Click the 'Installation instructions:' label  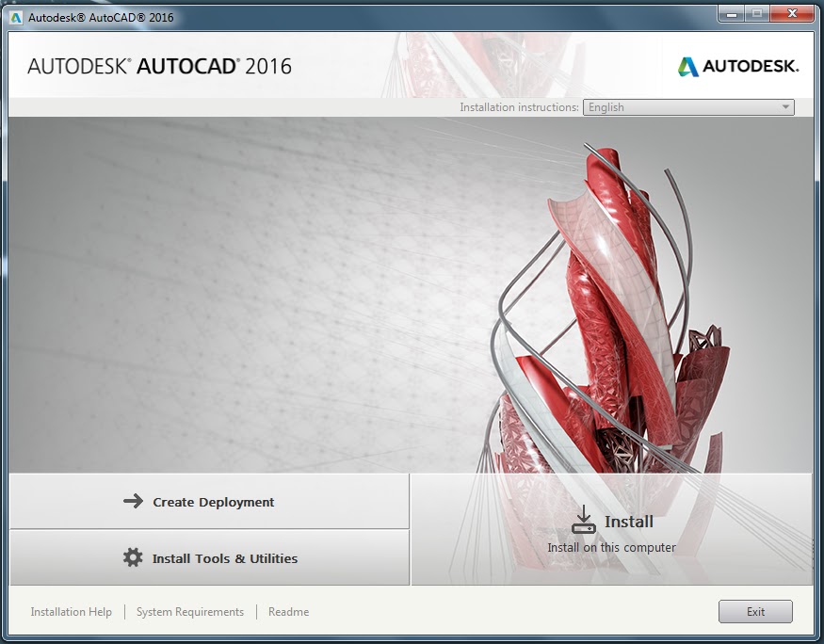coord(519,107)
